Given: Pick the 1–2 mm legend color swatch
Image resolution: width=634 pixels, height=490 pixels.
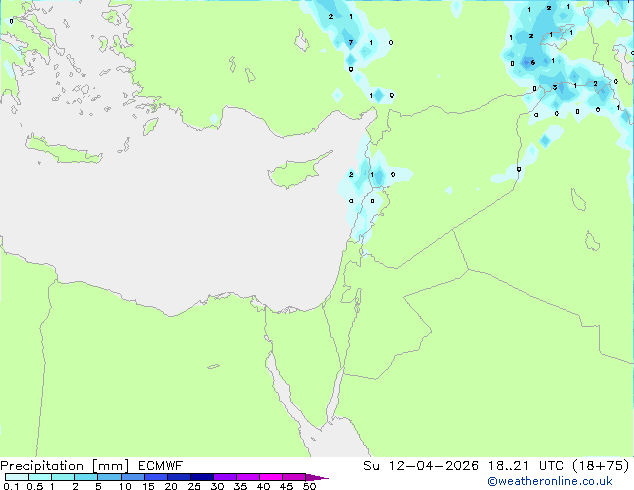Looking at the screenshot, I should coord(63,477).
